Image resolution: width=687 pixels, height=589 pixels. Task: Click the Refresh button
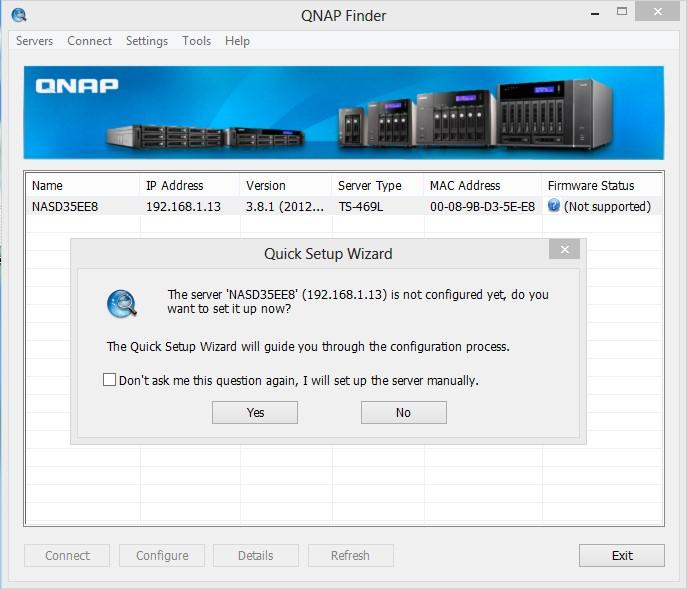tap(351, 555)
